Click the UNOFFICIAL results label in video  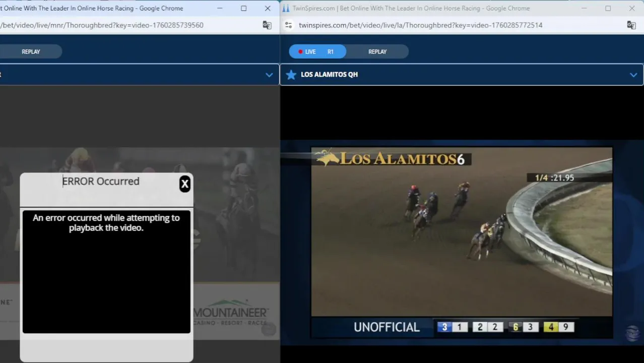(387, 327)
